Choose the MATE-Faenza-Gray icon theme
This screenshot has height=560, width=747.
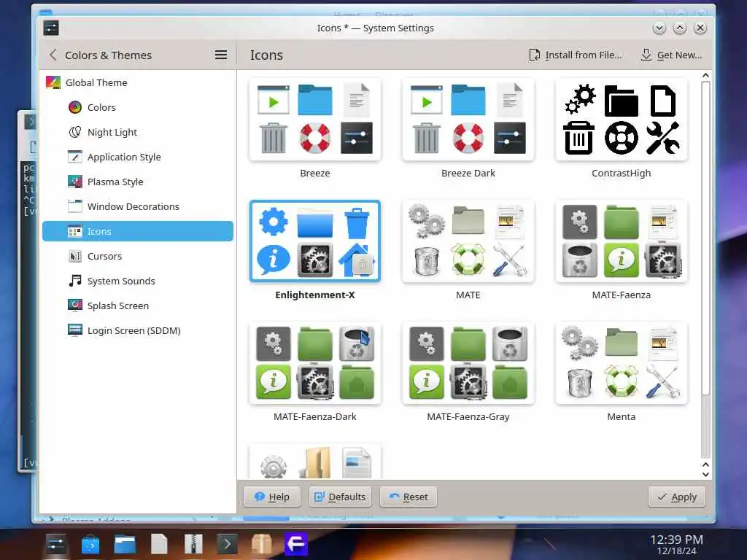point(468,363)
